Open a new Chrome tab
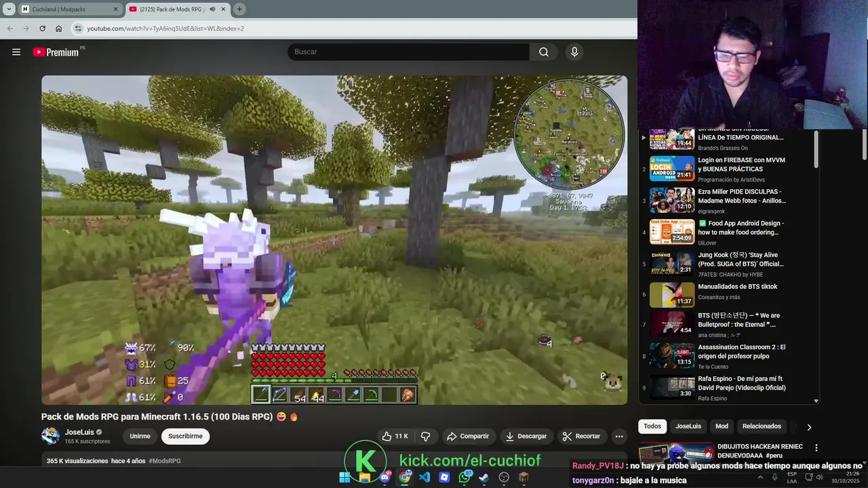The width and height of the screenshot is (868, 488). pos(239,9)
